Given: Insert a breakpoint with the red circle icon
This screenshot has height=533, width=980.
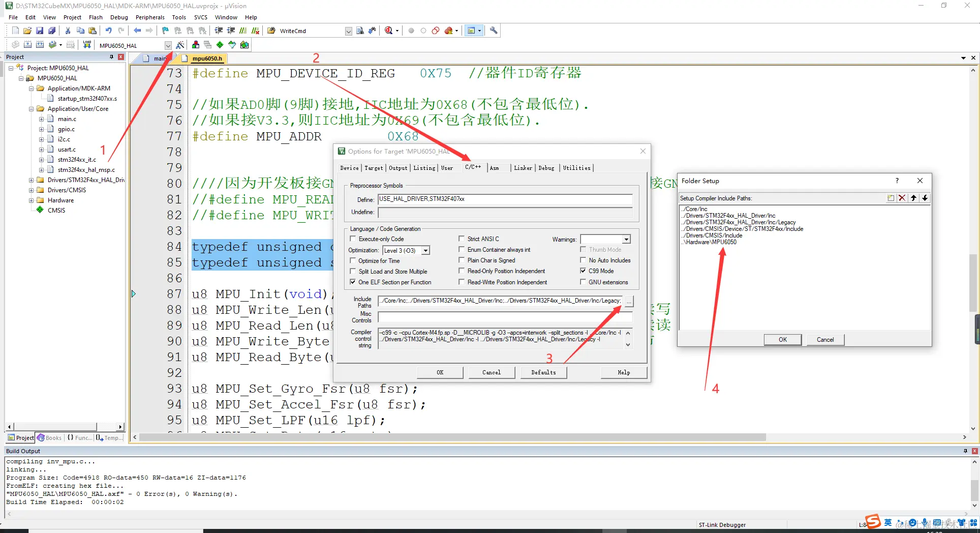Looking at the screenshot, I should (x=411, y=31).
